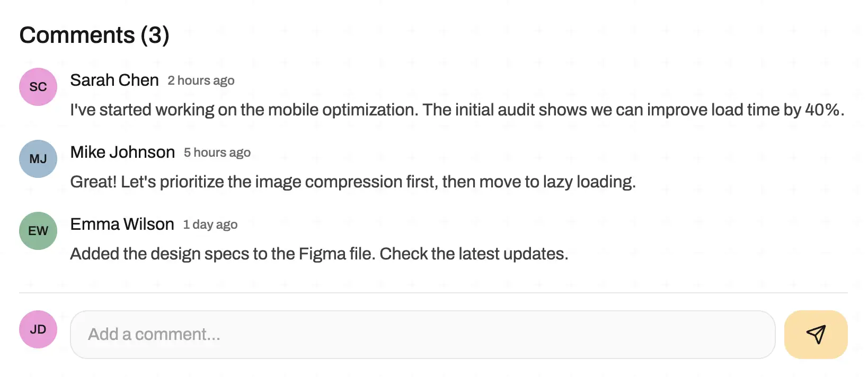Select Mike's image compression comment text
This screenshot has width=868, height=377.
click(x=353, y=182)
